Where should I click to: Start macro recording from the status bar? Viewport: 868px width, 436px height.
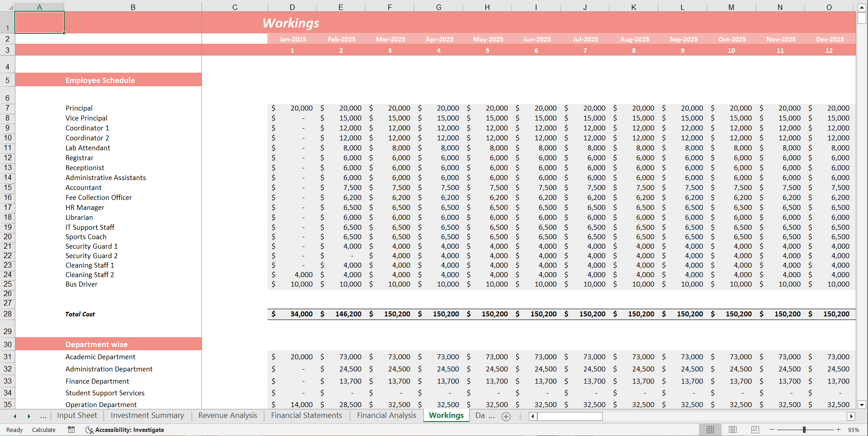[71, 430]
